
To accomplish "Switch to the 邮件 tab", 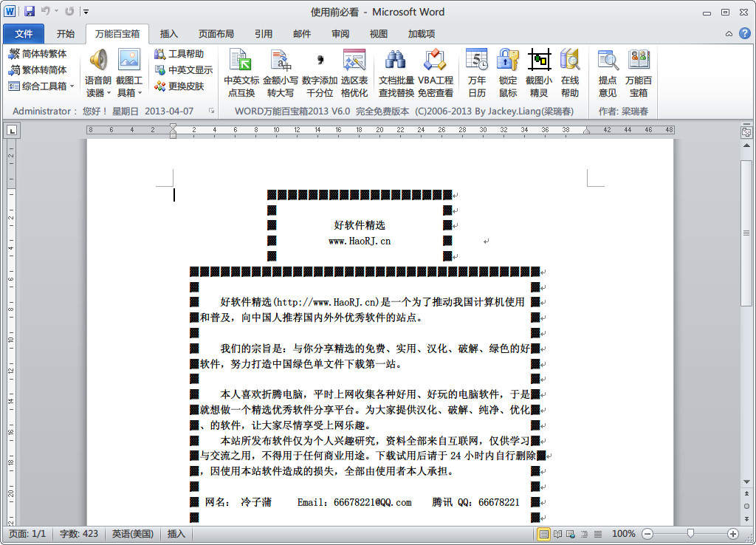I will coord(302,34).
